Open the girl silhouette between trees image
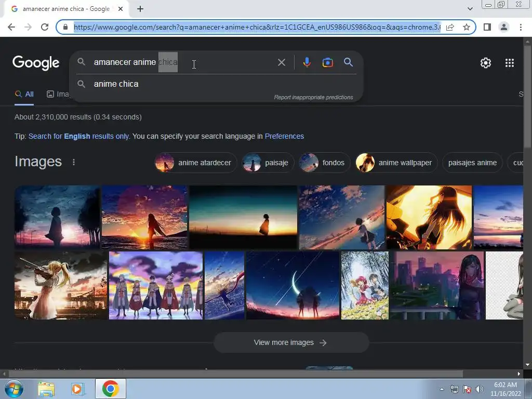 (57, 217)
